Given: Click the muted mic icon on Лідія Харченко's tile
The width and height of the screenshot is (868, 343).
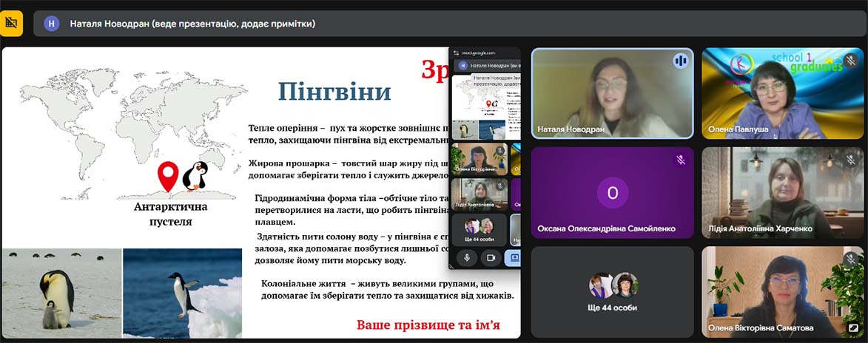Looking at the screenshot, I should pos(850,160).
